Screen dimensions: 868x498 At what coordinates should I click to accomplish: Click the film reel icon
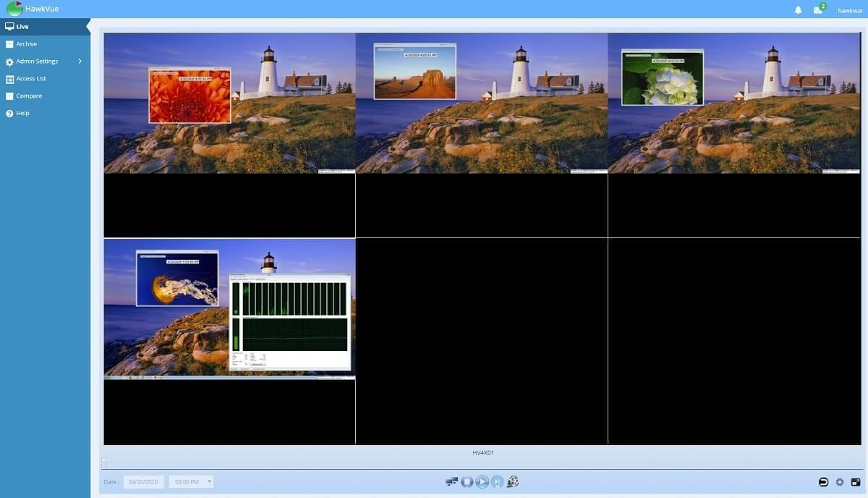[514, 482]
